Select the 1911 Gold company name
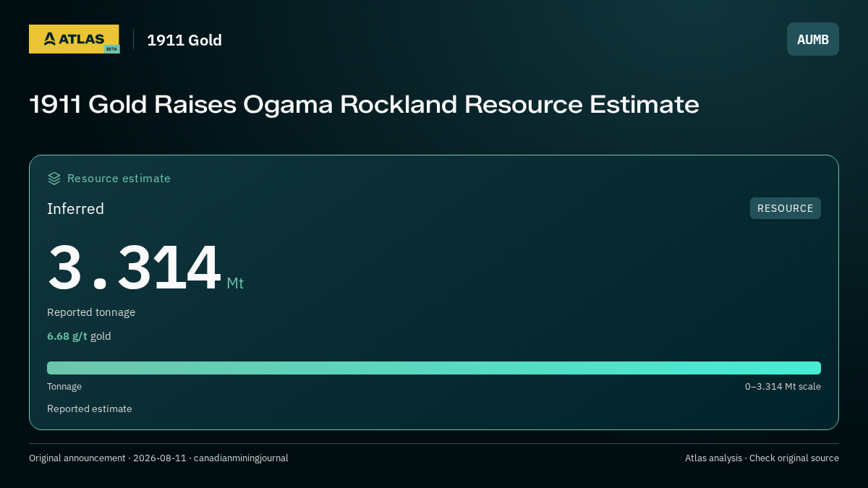Screen dimensions: 868x488 point(184,40)
